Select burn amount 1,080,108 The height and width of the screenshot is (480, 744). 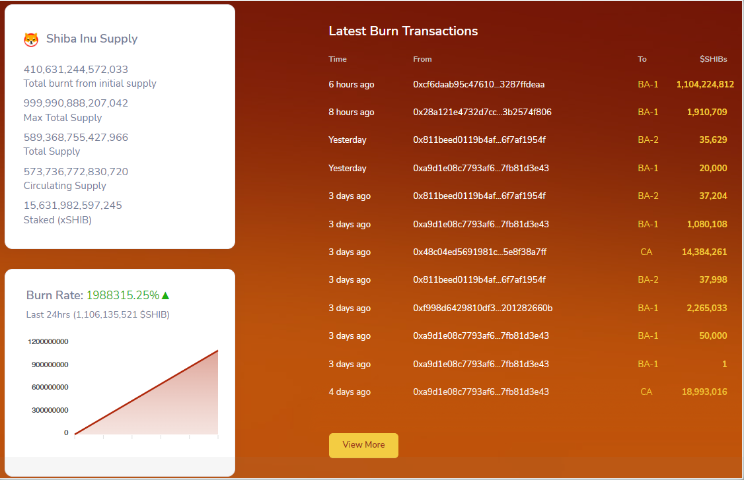coord(707,224)
